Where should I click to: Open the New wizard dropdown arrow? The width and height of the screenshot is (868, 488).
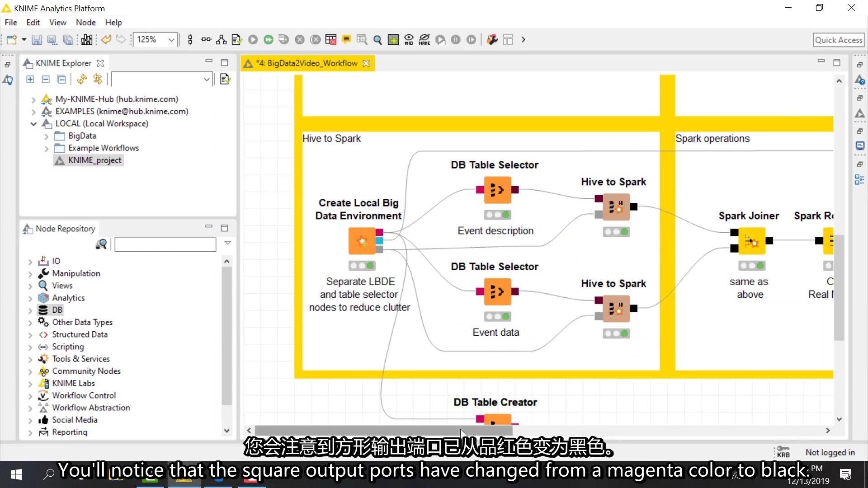coord(24,40)
